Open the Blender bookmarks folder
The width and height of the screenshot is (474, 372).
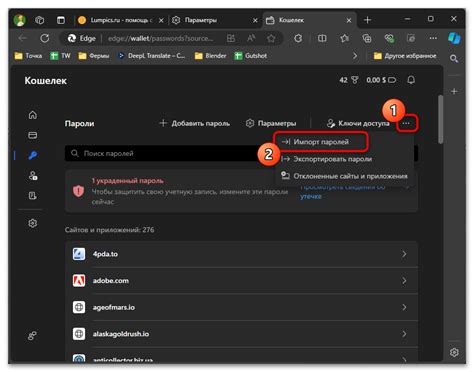210,56
